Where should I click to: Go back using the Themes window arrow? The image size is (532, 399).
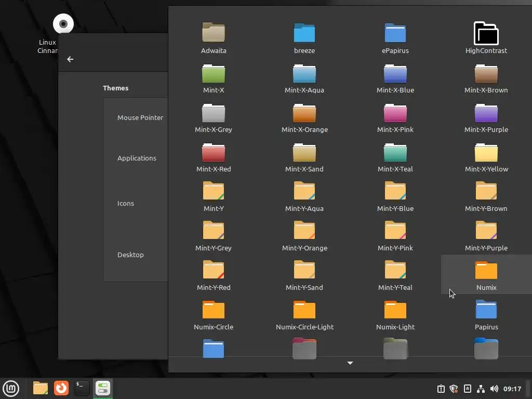coord(70,59)
